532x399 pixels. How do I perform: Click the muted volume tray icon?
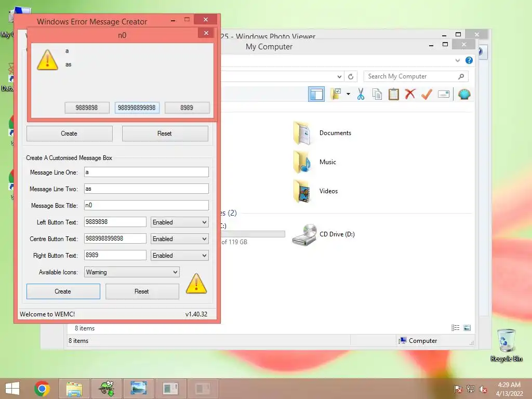(x=483, y=389)
